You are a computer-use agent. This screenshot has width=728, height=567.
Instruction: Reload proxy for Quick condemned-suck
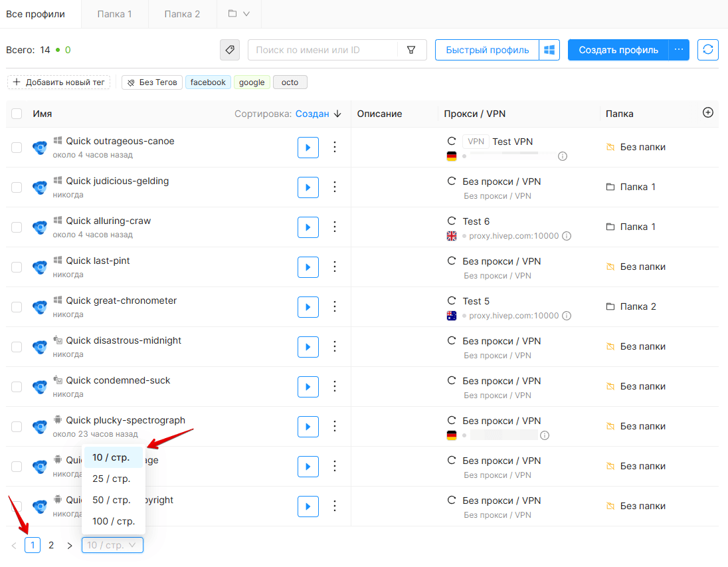point(451,381)
